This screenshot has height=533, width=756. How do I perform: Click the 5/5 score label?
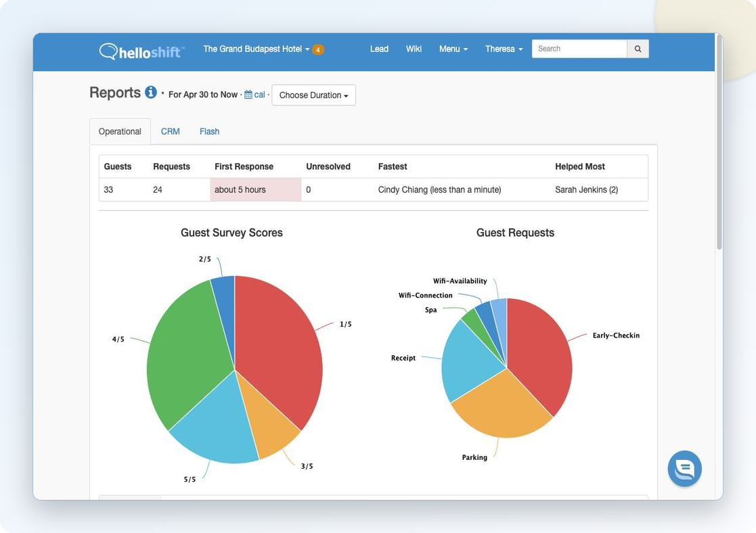coord(190,479)
